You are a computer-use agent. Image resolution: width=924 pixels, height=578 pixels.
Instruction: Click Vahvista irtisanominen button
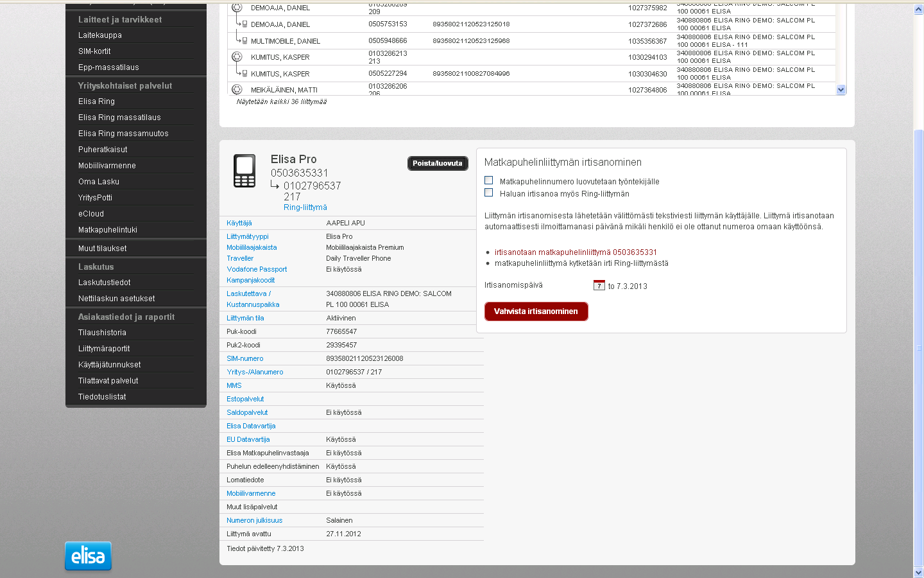536,311
